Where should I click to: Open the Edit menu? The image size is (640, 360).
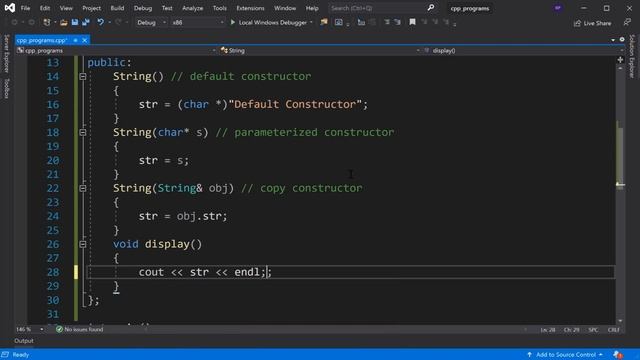point(44,8)
